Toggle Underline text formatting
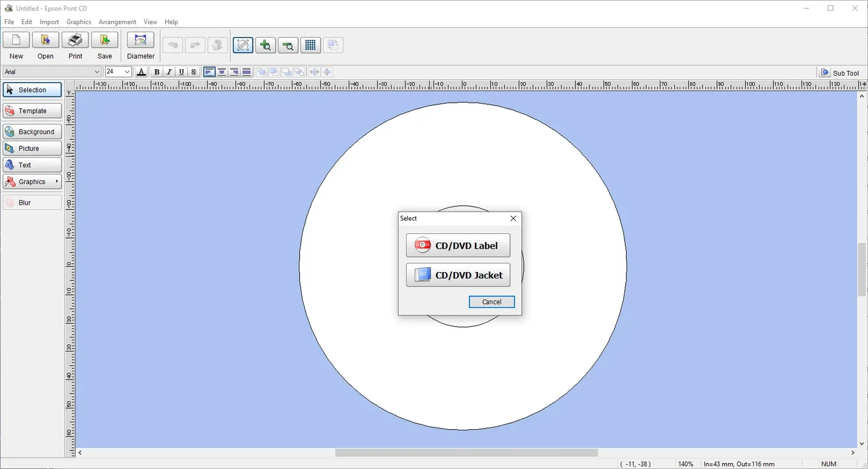This screenshot has height=469, width=868. [181, 72]
